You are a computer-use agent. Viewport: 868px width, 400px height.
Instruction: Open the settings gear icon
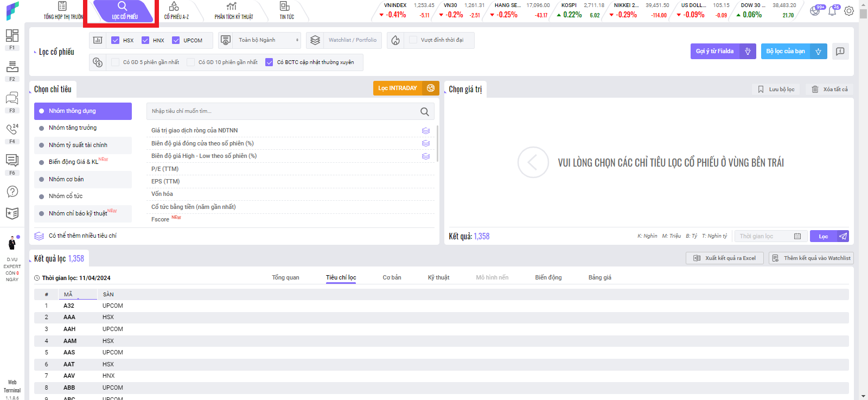coord(849,11)
